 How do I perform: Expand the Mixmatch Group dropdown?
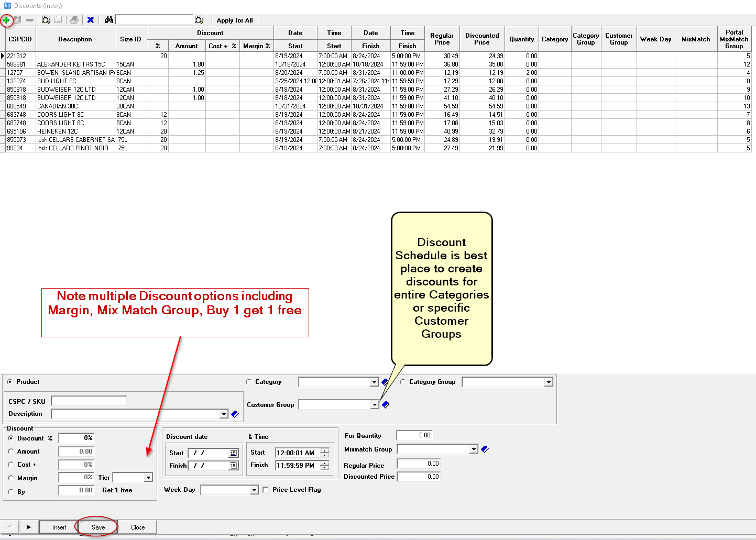(x=474, y=449)
